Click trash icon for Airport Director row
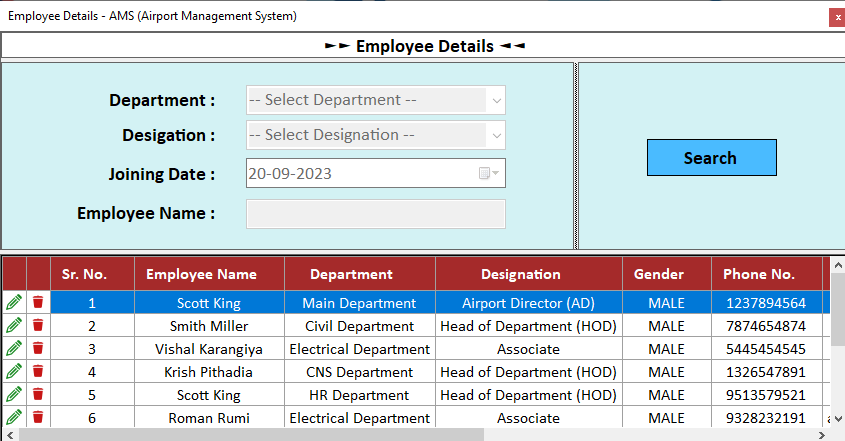The image size is (845, 441). pyautogui.click(x=38, y=302)
